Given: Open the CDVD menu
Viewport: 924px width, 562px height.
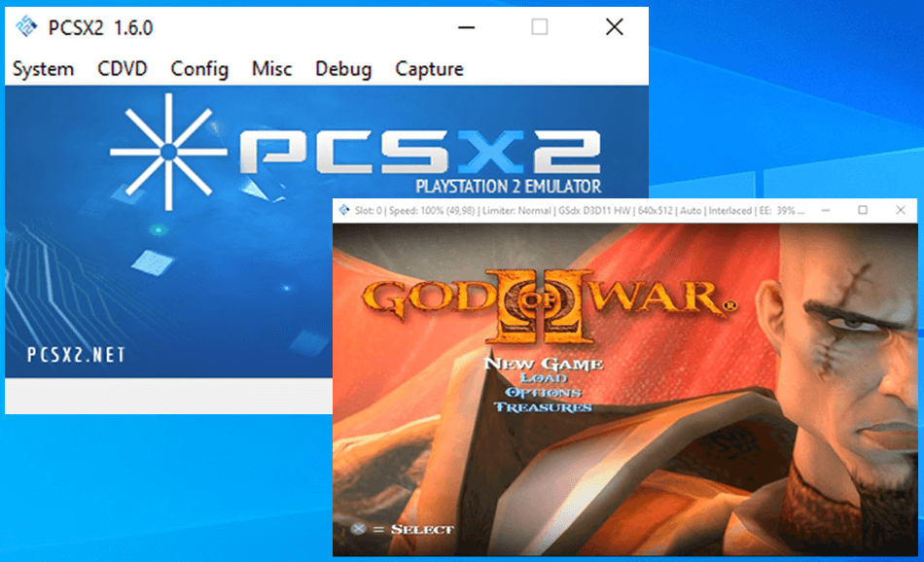Looking at the screenshot, I should pyautogui.click(x=122, y=69).
